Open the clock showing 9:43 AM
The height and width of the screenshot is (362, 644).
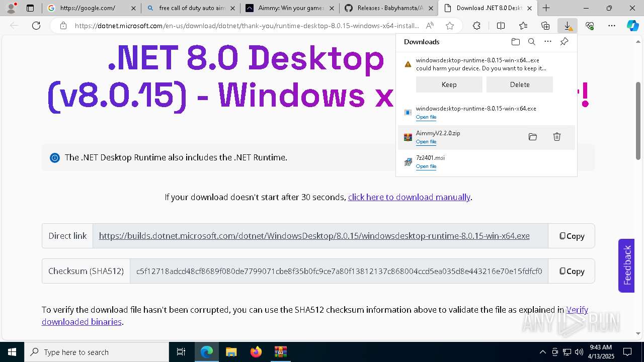tap(601, 352)
